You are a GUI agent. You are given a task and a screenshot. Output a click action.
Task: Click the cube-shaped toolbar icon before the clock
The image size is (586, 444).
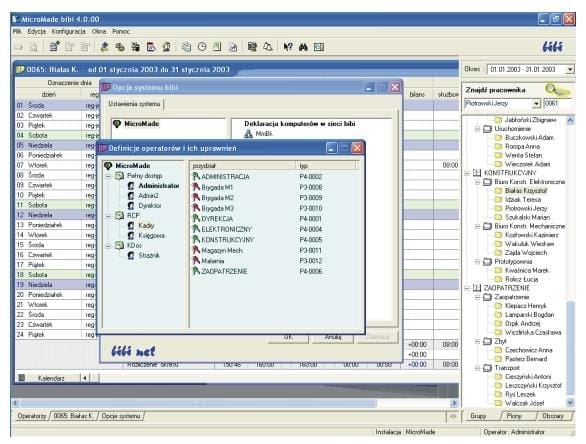186,47
